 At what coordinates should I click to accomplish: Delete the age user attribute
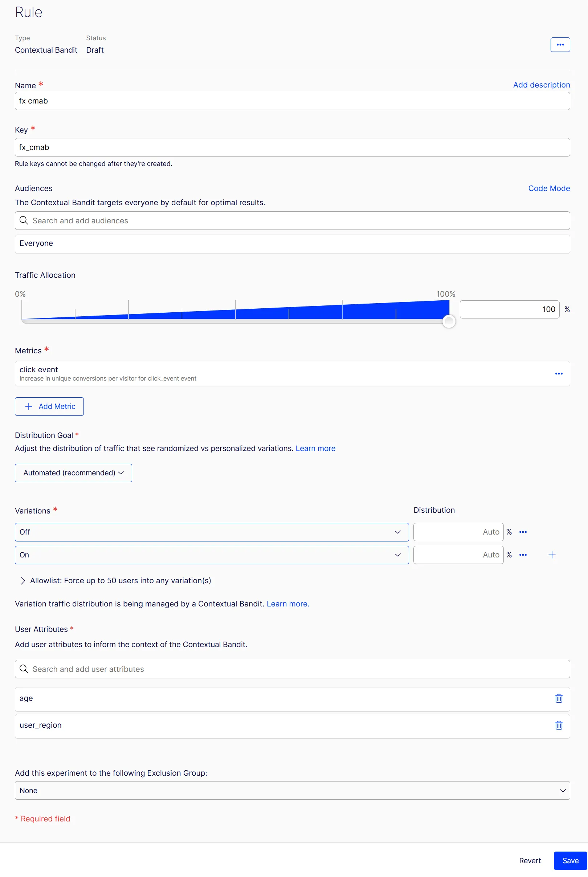click(558, 698)
